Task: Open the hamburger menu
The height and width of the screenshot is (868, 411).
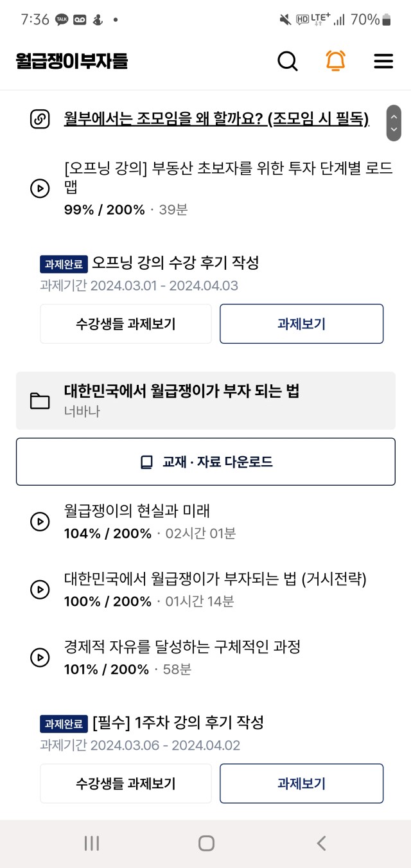Action: [383, 61]
